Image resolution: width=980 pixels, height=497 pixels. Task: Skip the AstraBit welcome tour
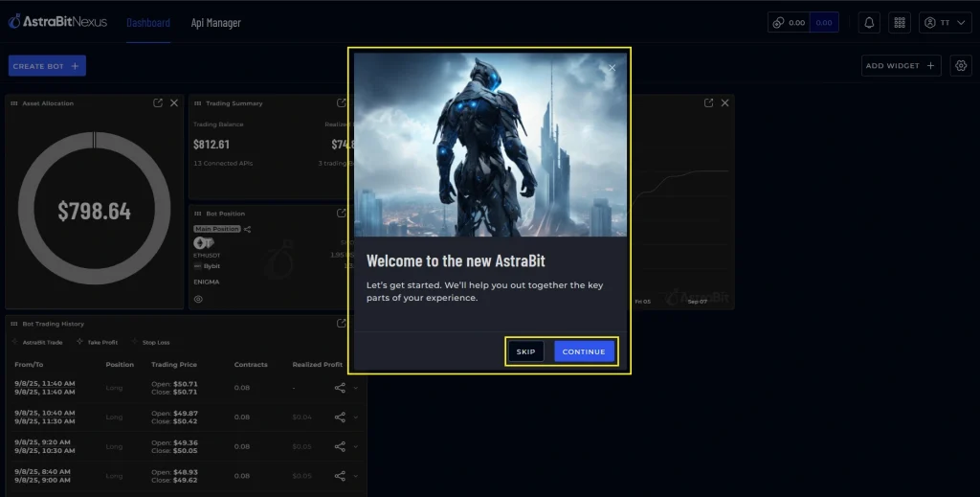pos(525,351)
